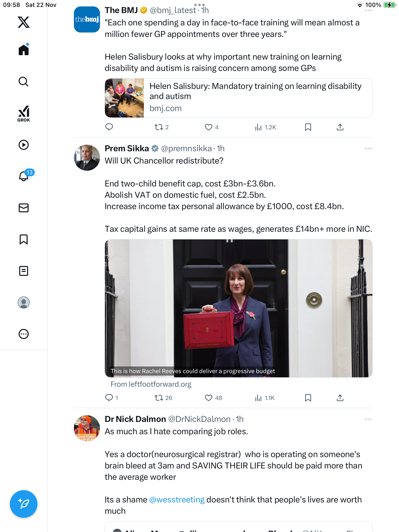The image size is (399, 532).
Task: Open Notifications with 13 badge
Action: 24,176
